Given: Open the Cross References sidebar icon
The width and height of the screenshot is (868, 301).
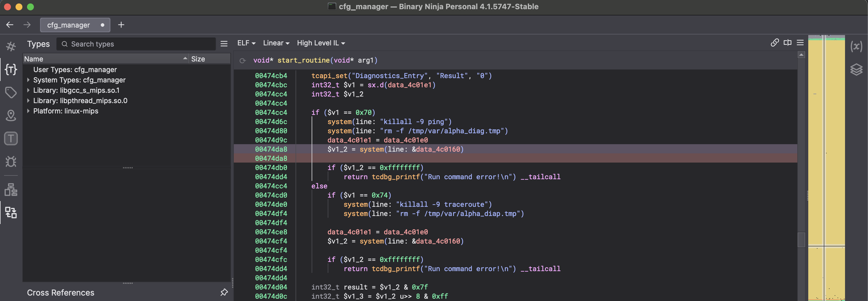Looking at the screenshot, I should coord(11,213).
